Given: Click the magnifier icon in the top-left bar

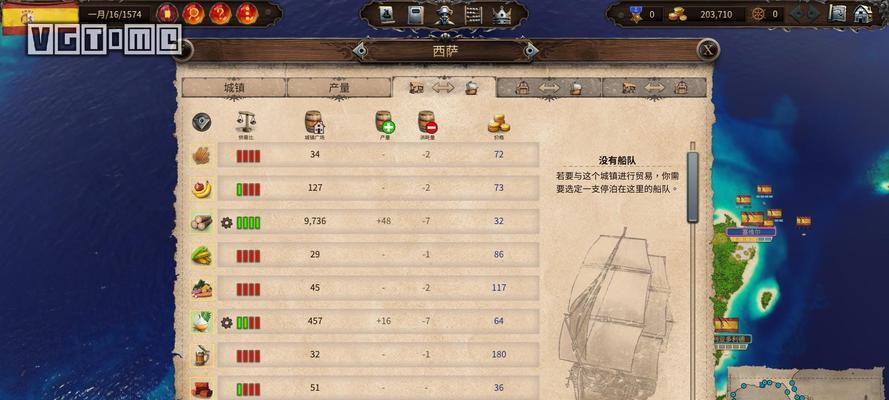Looking at the screenshot, I should pyautogui.click(x=193, y=13).
